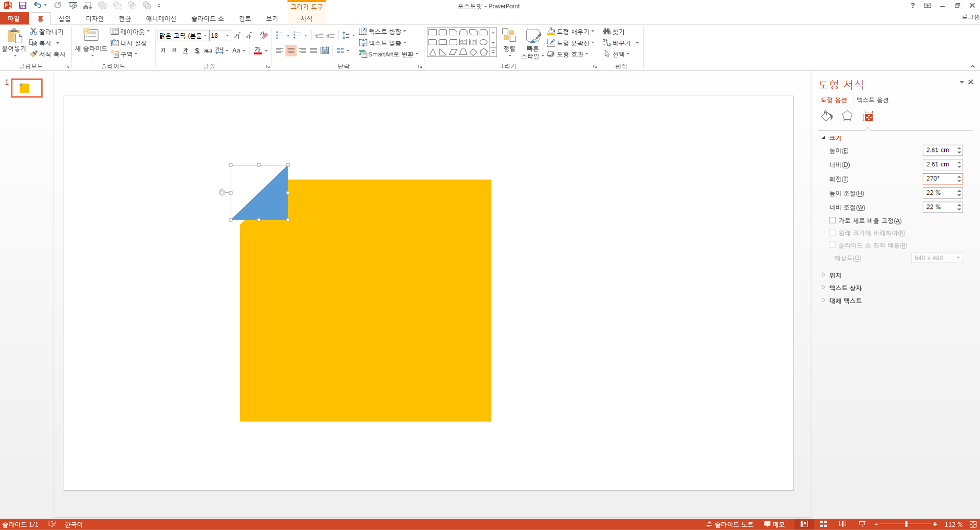Open the Fill & Line pane icon

827,116
